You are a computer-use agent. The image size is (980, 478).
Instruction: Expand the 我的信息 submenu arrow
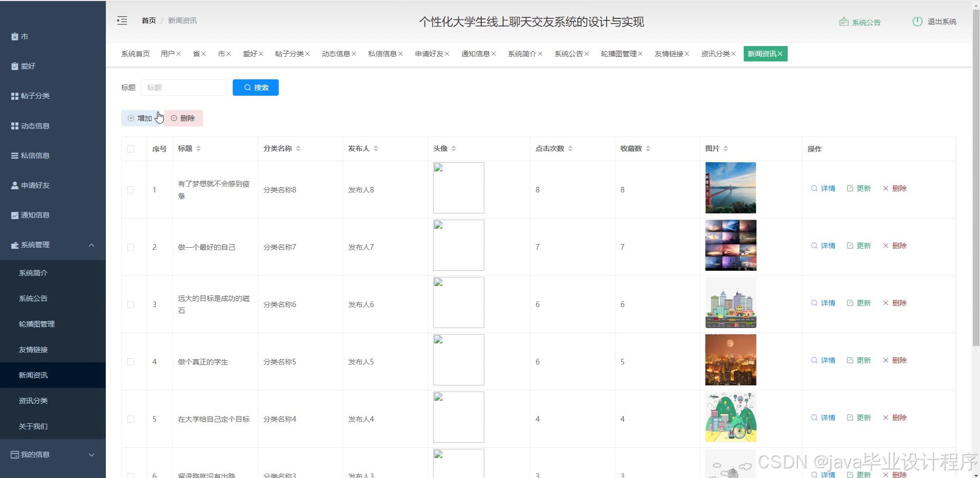point(92,454)
